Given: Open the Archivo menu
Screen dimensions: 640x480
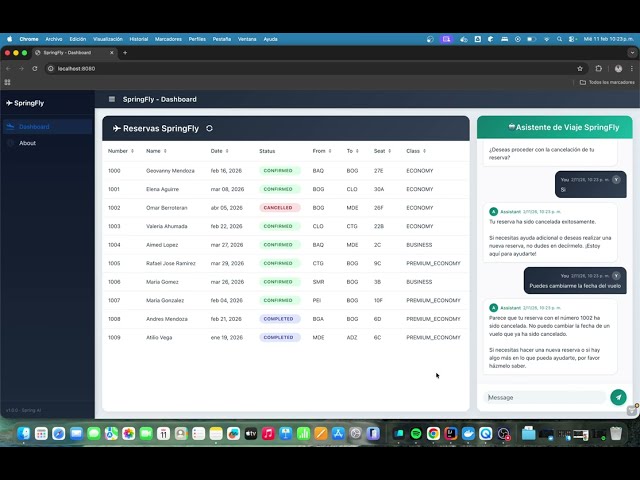Looking at the screenshot, I should click(54, 39).
